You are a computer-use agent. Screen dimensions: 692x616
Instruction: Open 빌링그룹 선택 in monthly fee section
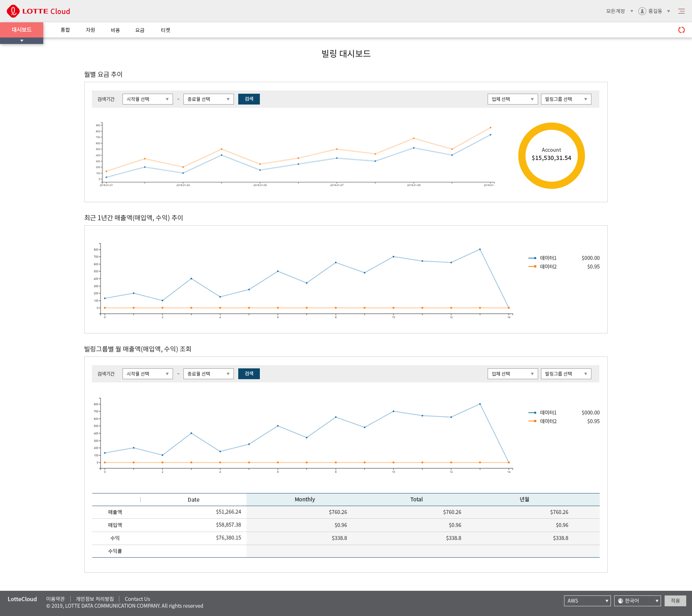coord(566,99)
